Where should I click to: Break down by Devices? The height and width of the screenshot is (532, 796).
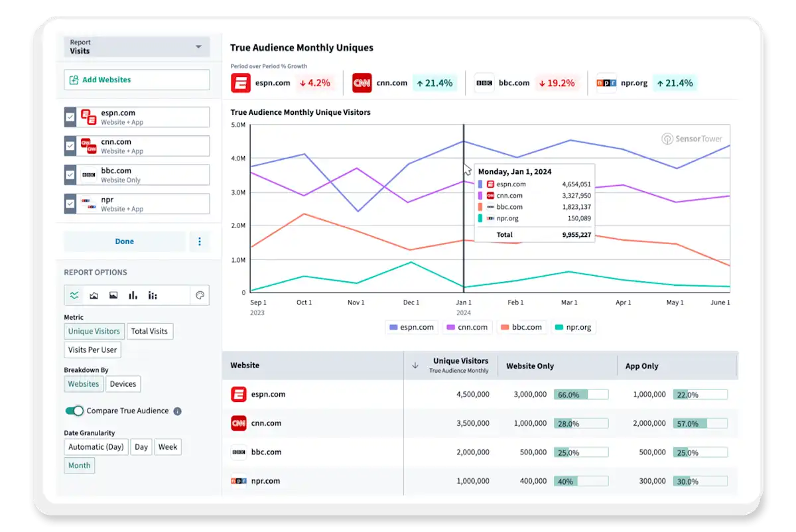[123, 383]
